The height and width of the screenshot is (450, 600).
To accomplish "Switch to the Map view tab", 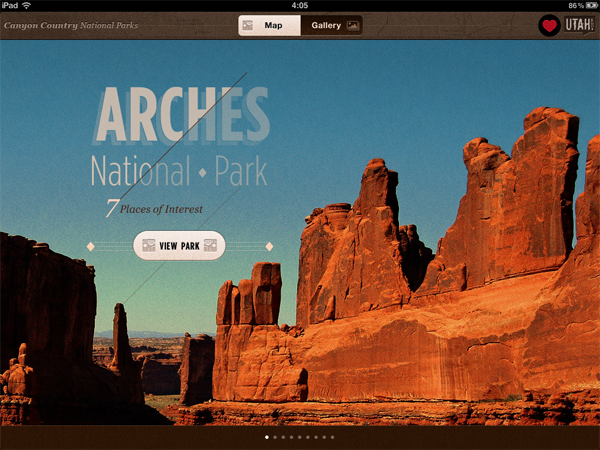I will pyautogui.click(x=269, y=26).
